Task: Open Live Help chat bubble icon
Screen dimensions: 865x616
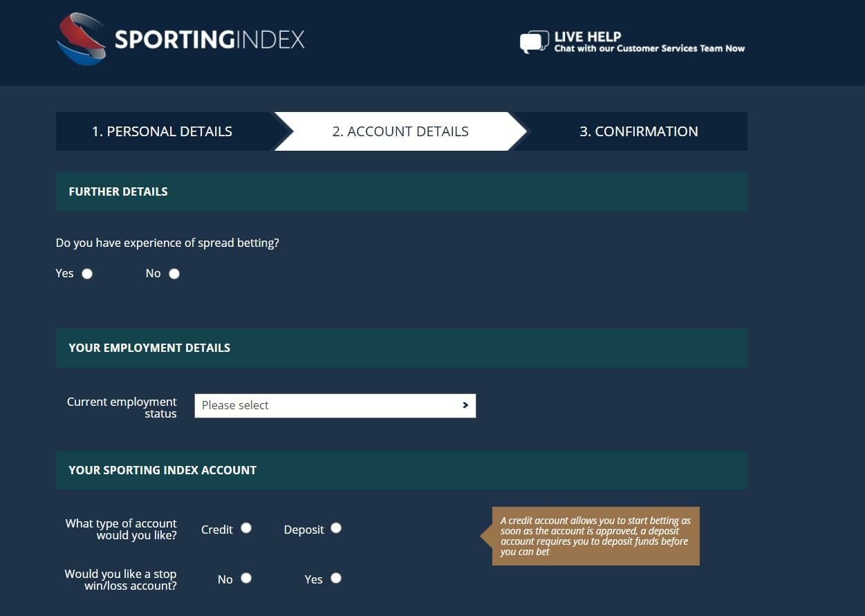Action: pyautogui.click(x=534, y=41)
